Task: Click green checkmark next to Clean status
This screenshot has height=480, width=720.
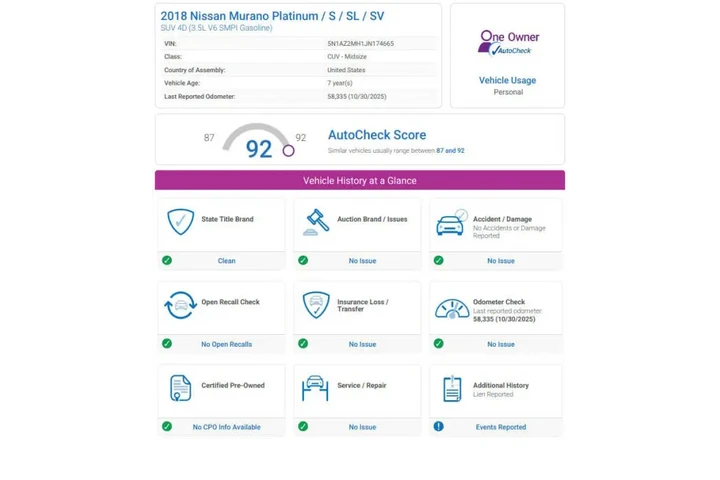Action: tap(167, 261)
